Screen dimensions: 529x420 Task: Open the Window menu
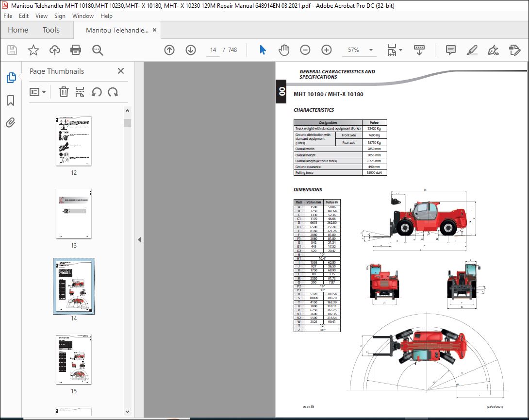pos(83,16)
